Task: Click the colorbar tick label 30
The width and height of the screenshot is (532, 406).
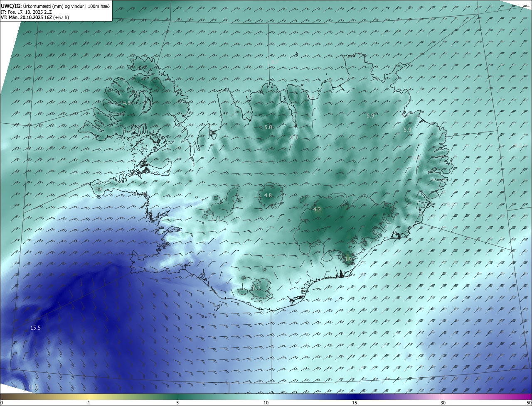Action: (443, 403)
